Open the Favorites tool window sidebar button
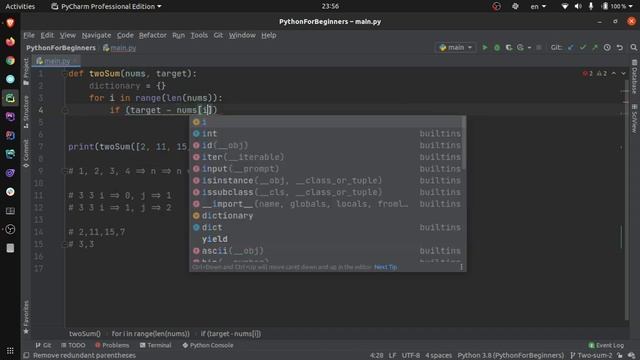The height and width of the screenshot is (360, 640). [26, 317]
